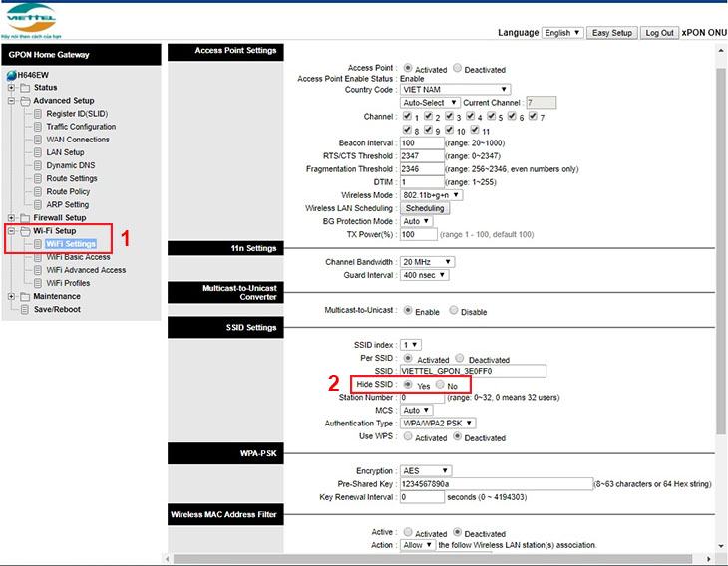Open WiFi Profiles page
Viewport: 728px width, 566px height.
click(x=68, y=283)
